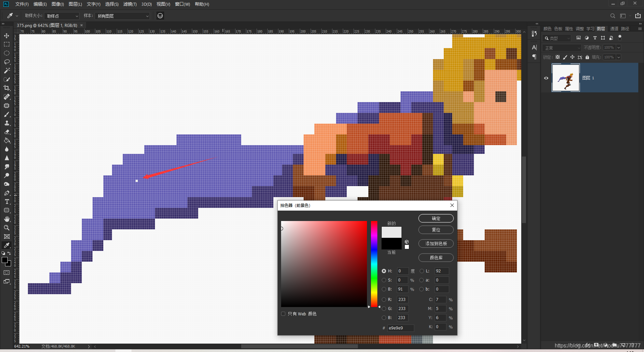The image size is (644, 352).
Task: Click the foreground color swatch in toolbar
Action: tap(5, 260)
